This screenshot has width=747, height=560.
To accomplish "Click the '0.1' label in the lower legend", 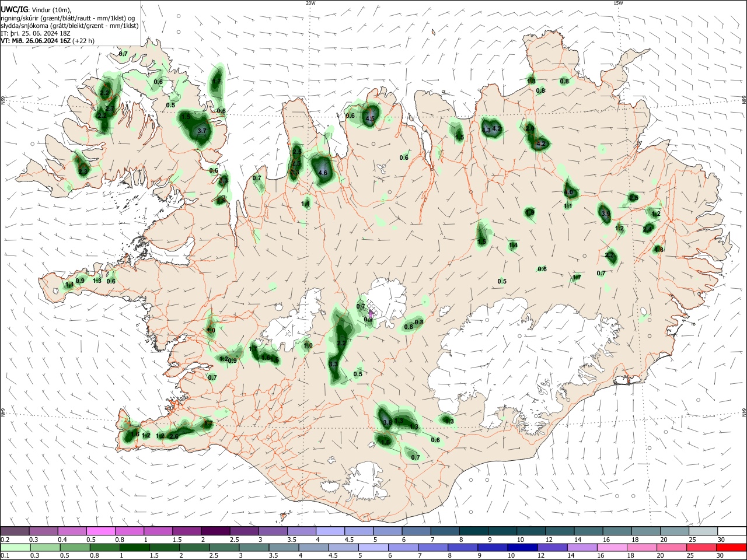I will 5,556.
